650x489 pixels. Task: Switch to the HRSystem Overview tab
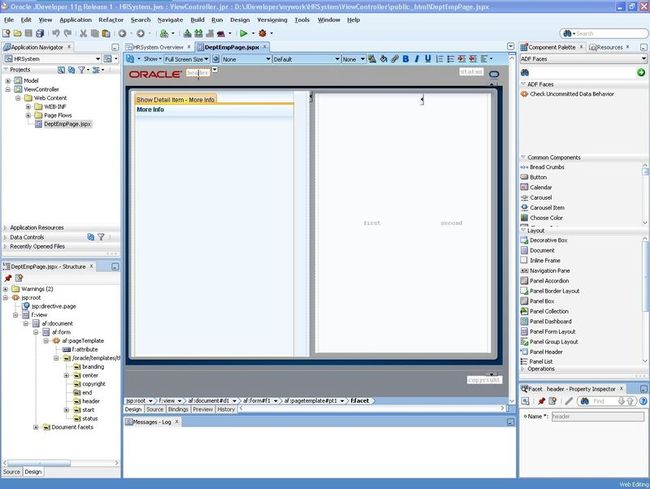click(158, 47)
